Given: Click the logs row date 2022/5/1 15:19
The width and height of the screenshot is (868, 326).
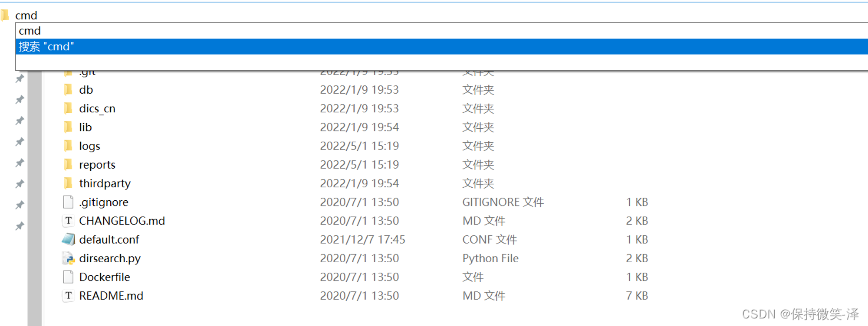Looking at the screenshot, I should pyautogui.click(x=359, y=146).
